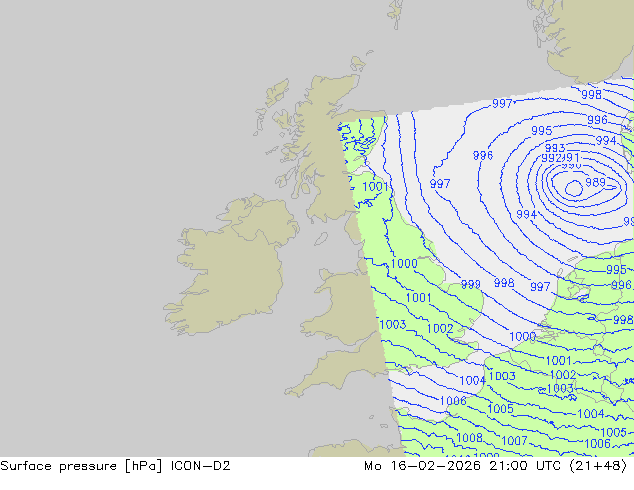Click the 1008 isobar label
The height and width of the screenshot is (490, 634).
469,437
